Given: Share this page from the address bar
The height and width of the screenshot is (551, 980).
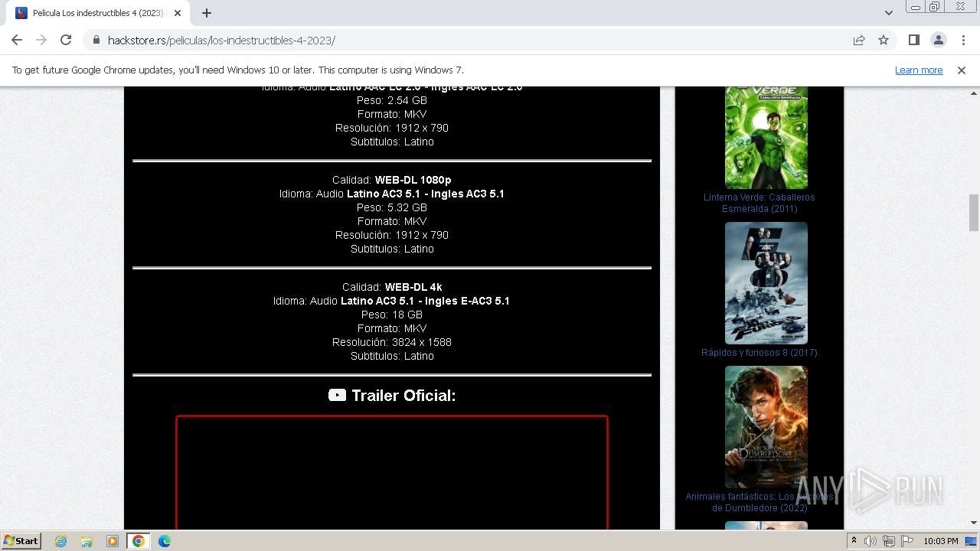Looking at the screenshot, I should tap(859, 40).
